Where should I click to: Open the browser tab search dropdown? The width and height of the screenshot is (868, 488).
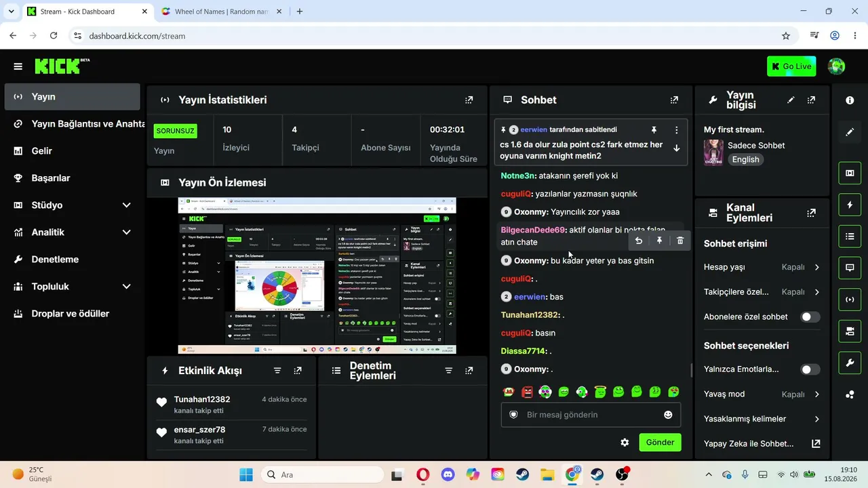(x=11, y=12)
